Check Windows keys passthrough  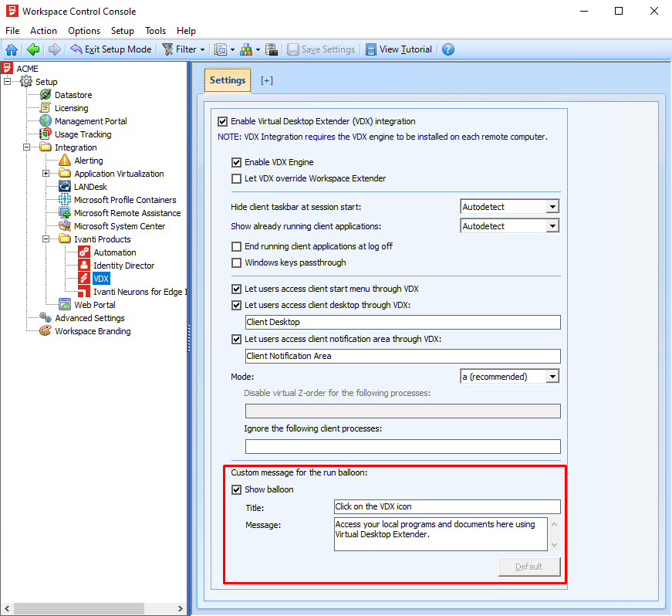tap(236, 262)
